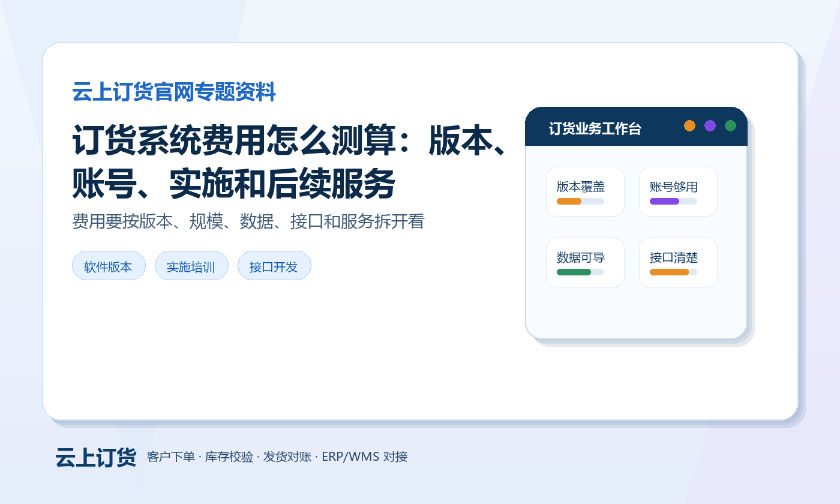This screenshot has height=504, width=840.
Task: Click the green dot in 订货业务工作台 header
Action: point(730,125)
